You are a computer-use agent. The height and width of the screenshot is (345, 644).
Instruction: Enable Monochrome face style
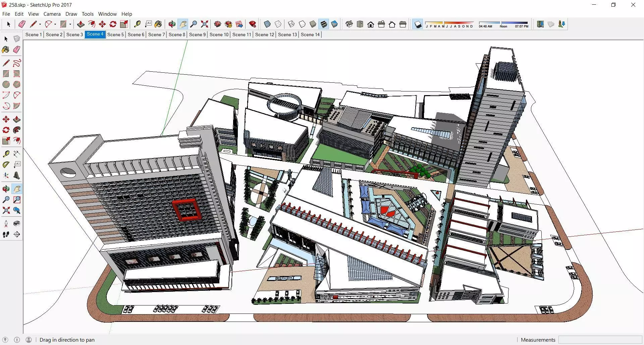(334, 24)
